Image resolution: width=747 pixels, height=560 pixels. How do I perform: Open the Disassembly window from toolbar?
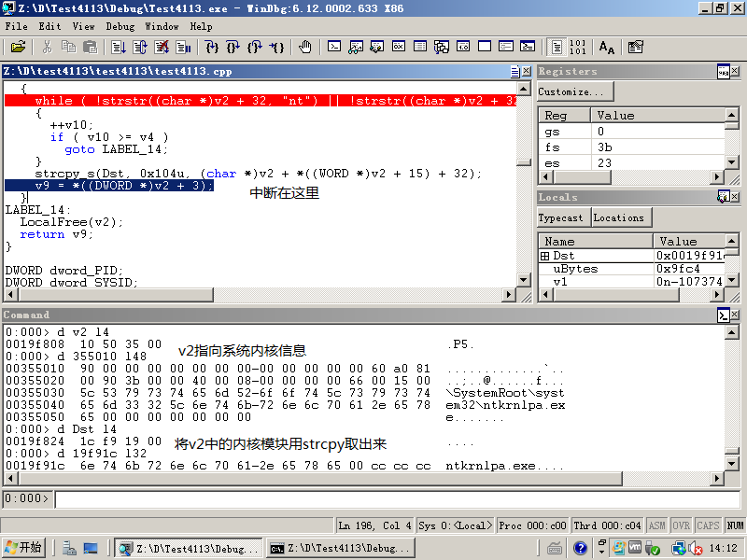(463, 47)
